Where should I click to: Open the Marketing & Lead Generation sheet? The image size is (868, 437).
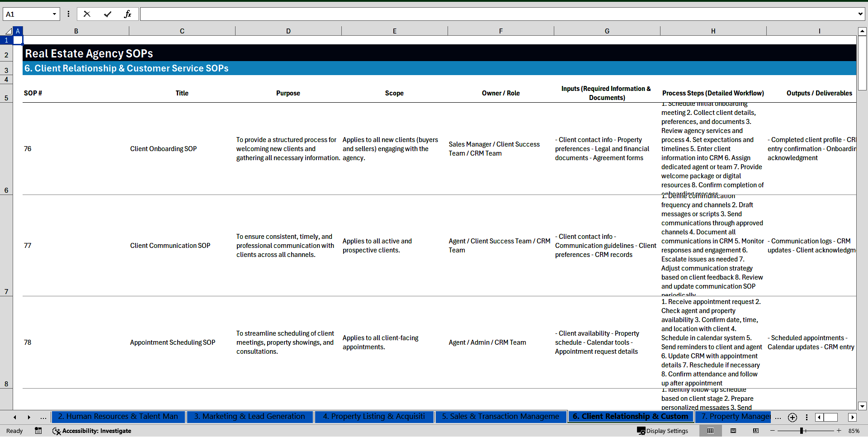tap(250, 417)
